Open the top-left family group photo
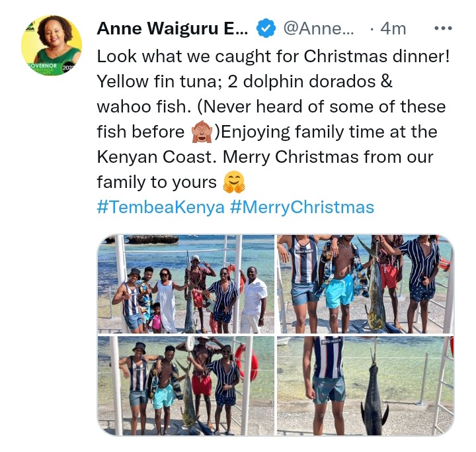 185,283
